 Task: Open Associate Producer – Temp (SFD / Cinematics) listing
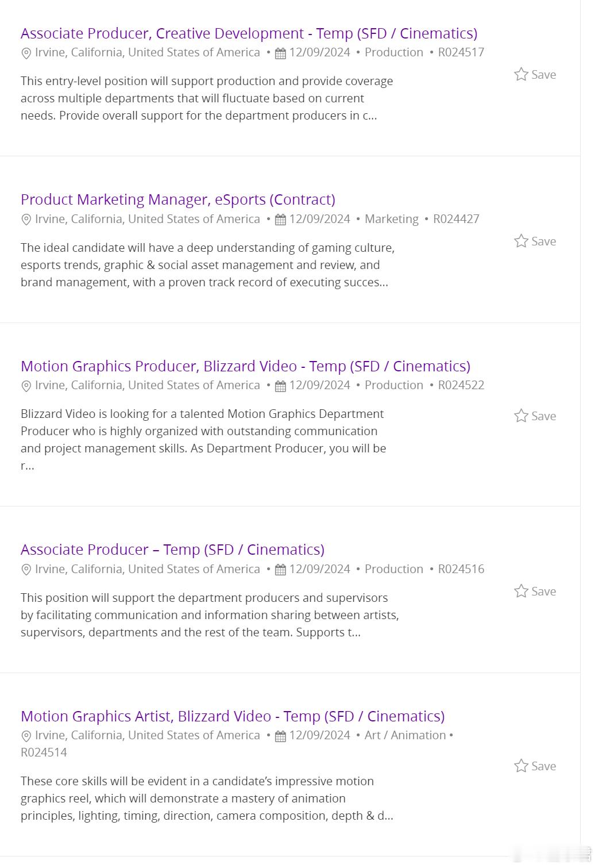point(172,550)
